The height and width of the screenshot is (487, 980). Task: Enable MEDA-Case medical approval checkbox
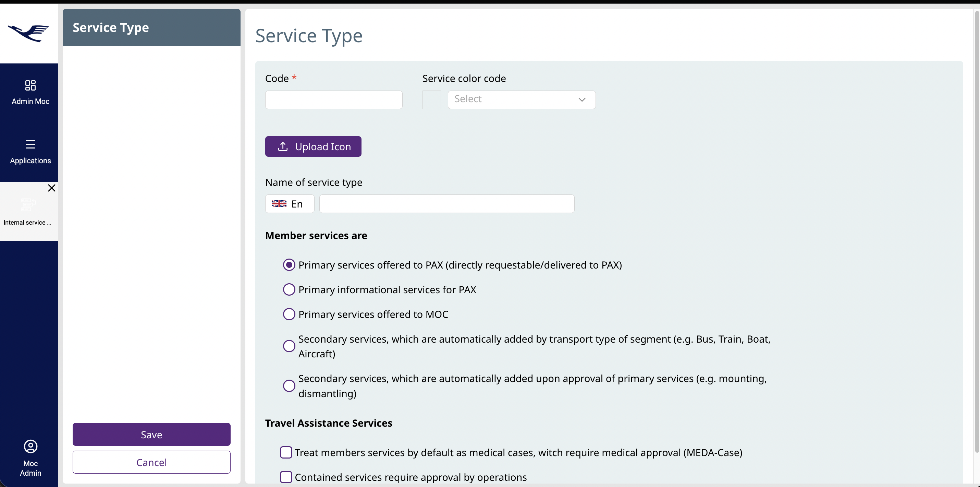coord(286,452)
